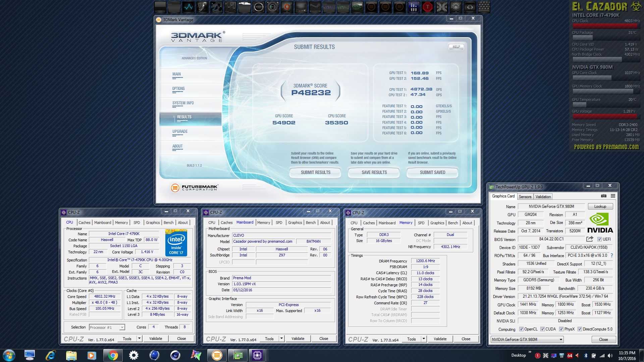Launch the CPU-Z shortcut in the top dock
644x362 pixels.
(329, 7)
